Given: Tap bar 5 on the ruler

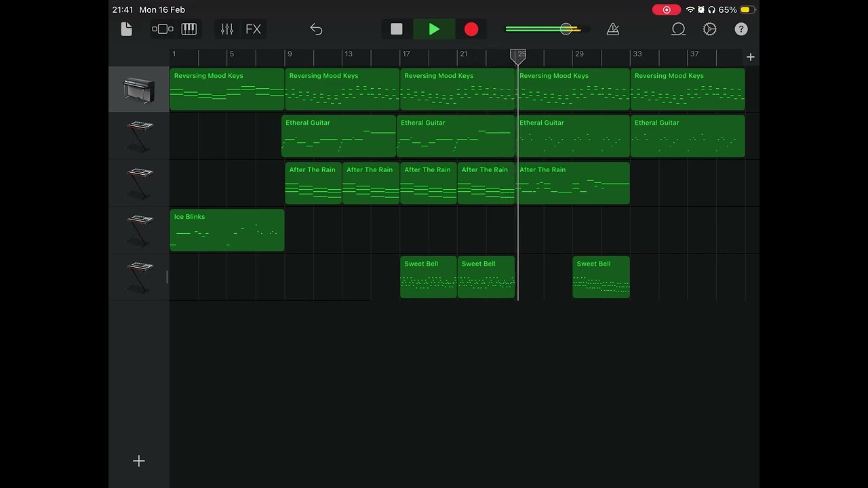Looking at the screenshot, I should pos(231,54).
